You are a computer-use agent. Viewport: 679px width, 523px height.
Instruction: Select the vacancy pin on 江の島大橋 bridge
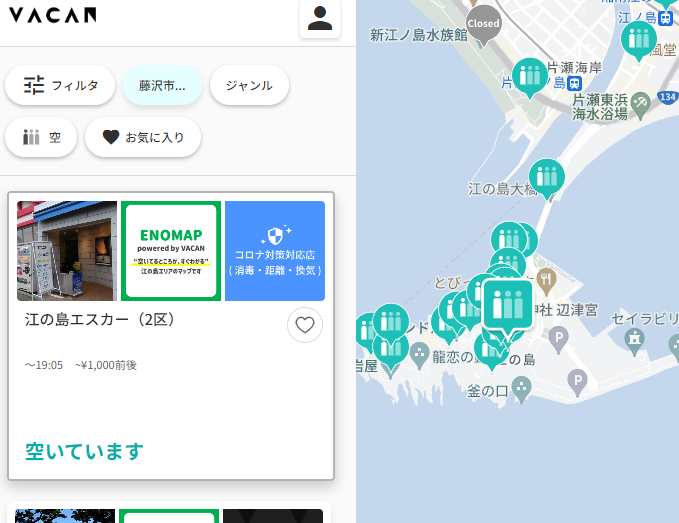546,178
